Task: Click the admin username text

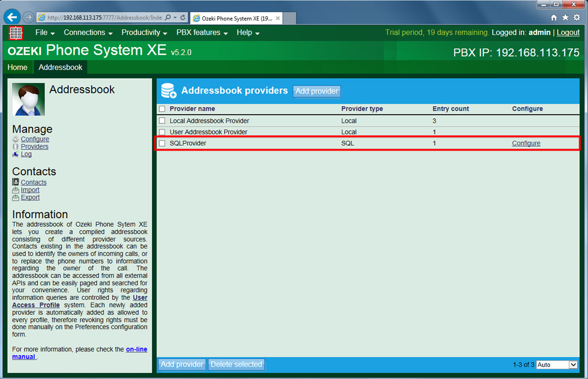Action: [539, 32]
